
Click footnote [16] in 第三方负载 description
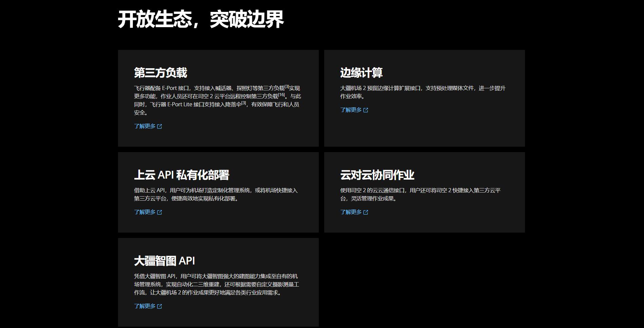pos(282,95)
